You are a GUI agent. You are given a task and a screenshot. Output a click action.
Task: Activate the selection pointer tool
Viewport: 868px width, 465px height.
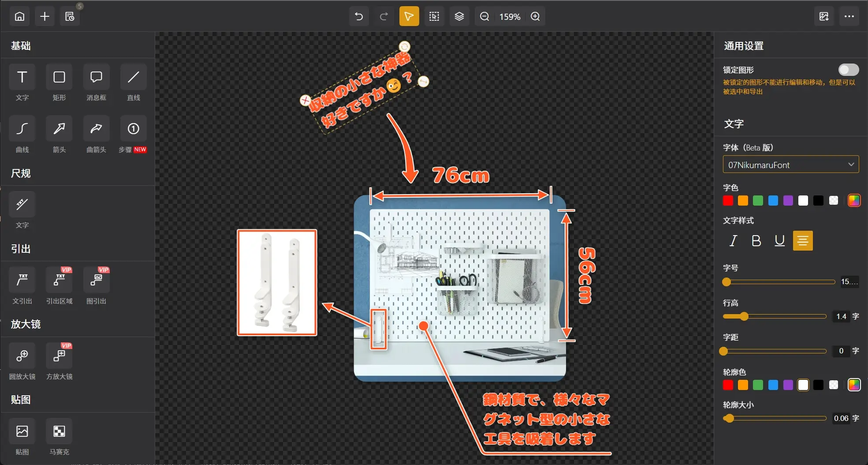point(409,16)
